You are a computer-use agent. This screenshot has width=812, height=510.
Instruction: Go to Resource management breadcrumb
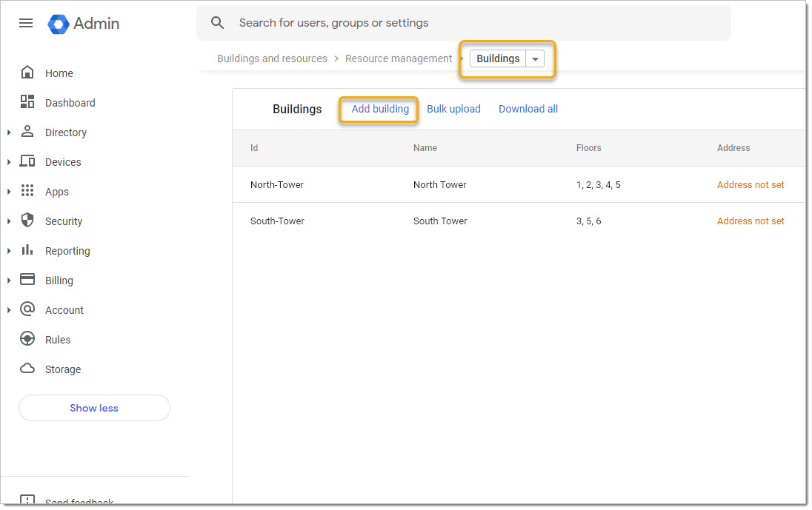pyautogui.click(x=399, y=58)
